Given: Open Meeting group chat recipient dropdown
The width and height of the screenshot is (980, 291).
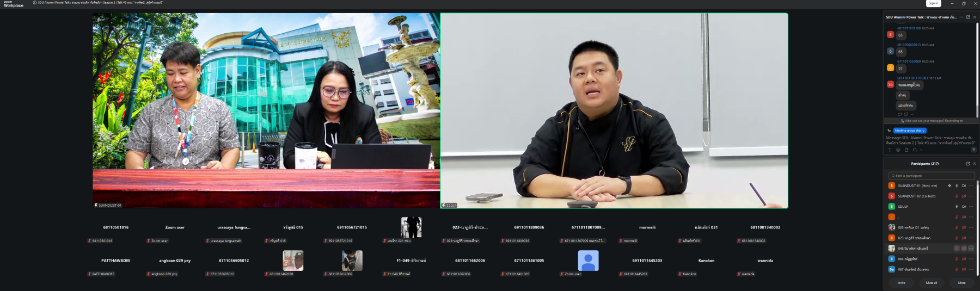Looking at the screenshot, I should pyautogui.click(x=910, y=131).
